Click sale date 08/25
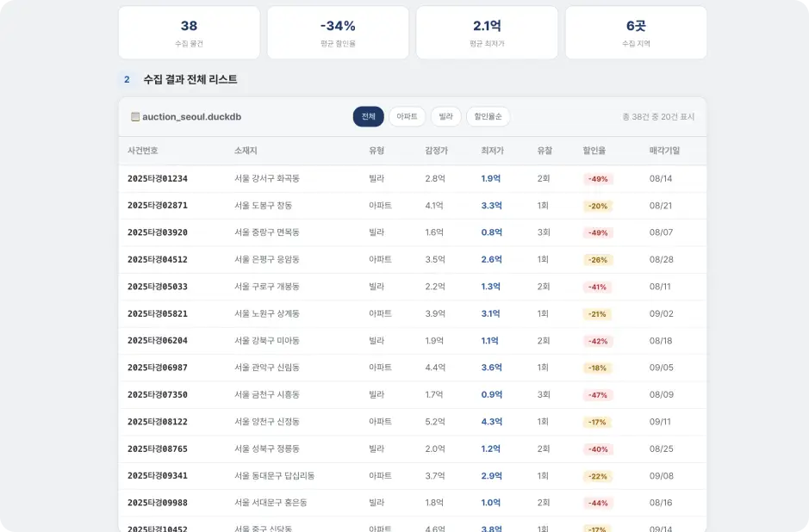The image size is (809, 532). [x=662, y=448]
